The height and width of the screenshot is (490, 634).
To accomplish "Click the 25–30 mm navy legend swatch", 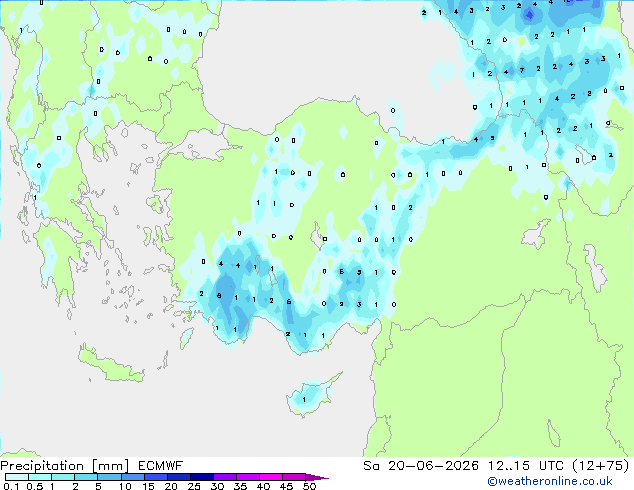I will coord(201,477).
